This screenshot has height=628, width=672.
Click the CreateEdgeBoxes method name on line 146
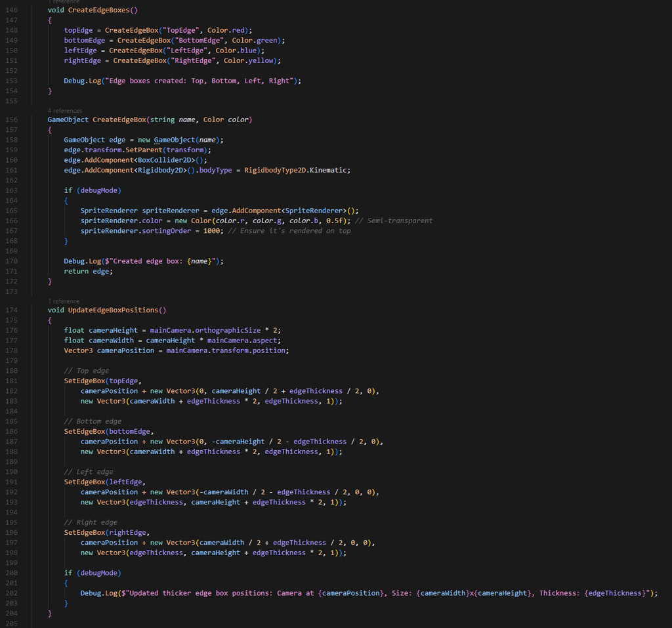pyautogui.click(x=98, y=10)
